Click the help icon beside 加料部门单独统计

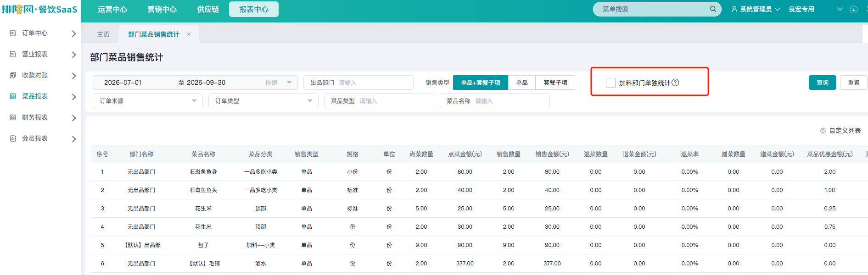point(675,82)
